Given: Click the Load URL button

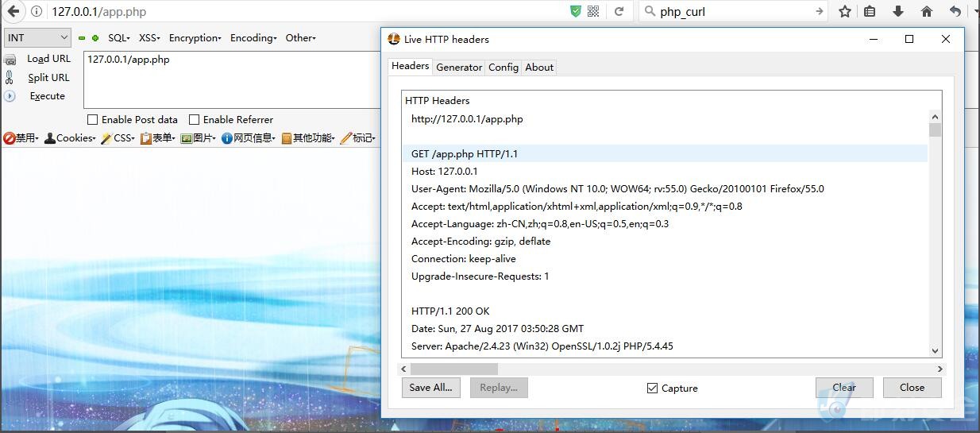Looking at the screenshot, I should 48,59.
